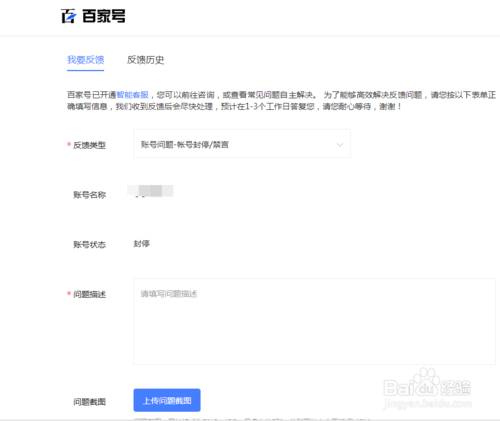Click the 百家号 logo text
Image resolution: width=500 pixels, height=421 pixels.
[x=104, y=16]
